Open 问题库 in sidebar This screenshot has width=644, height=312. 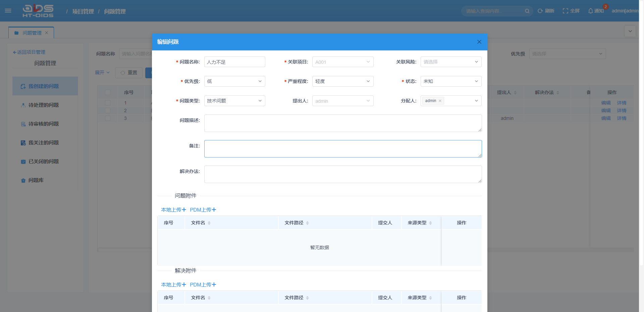pos(45,180)
